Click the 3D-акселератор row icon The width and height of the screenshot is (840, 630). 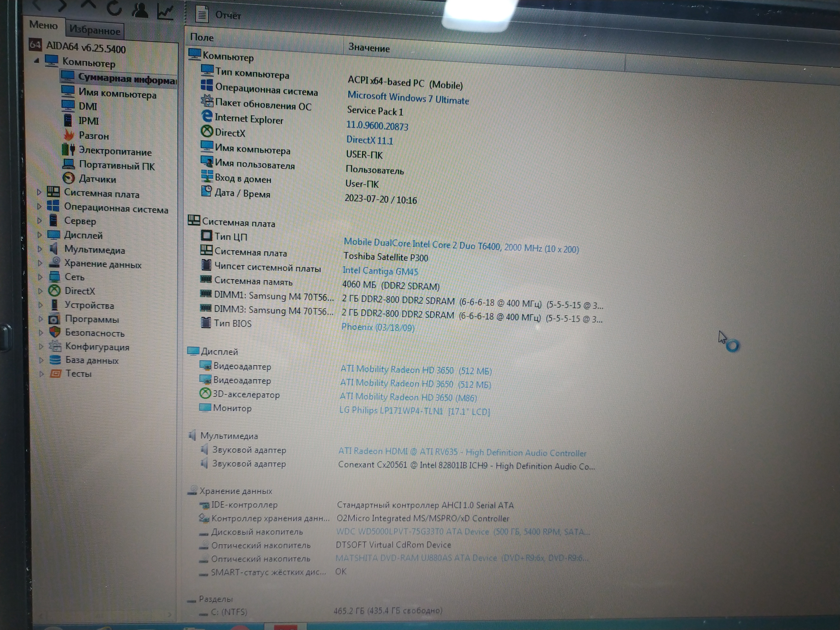tap(205, 393)
